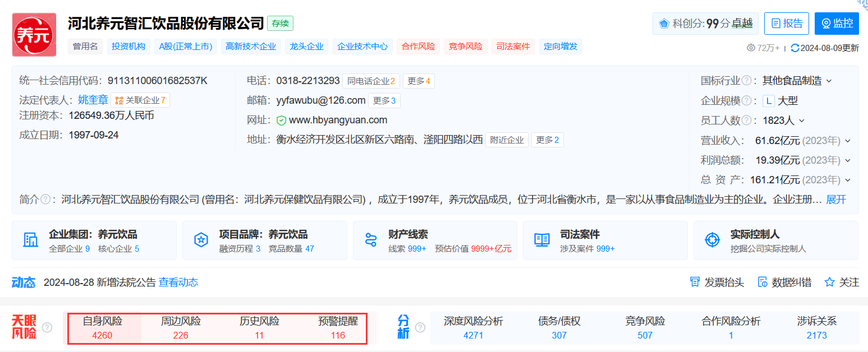
Task: Click the eye views icon next to 72万+
Action: tap(751, 48)
